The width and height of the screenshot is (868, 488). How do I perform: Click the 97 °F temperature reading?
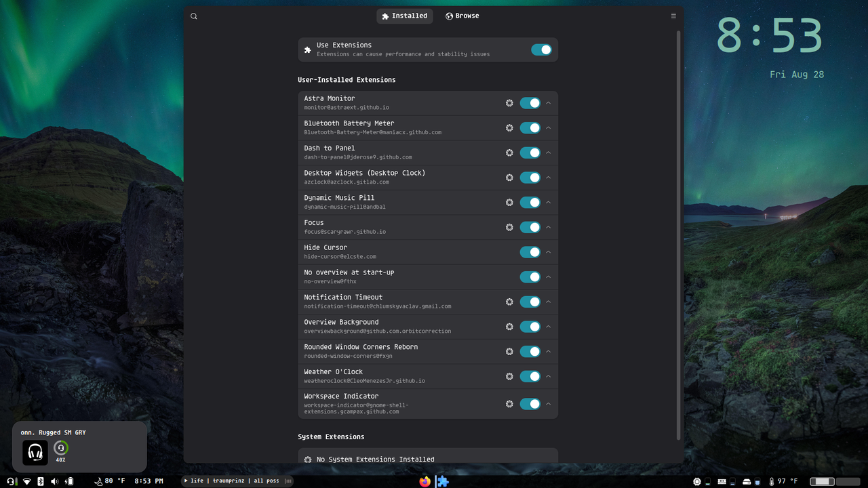point(788,481)
